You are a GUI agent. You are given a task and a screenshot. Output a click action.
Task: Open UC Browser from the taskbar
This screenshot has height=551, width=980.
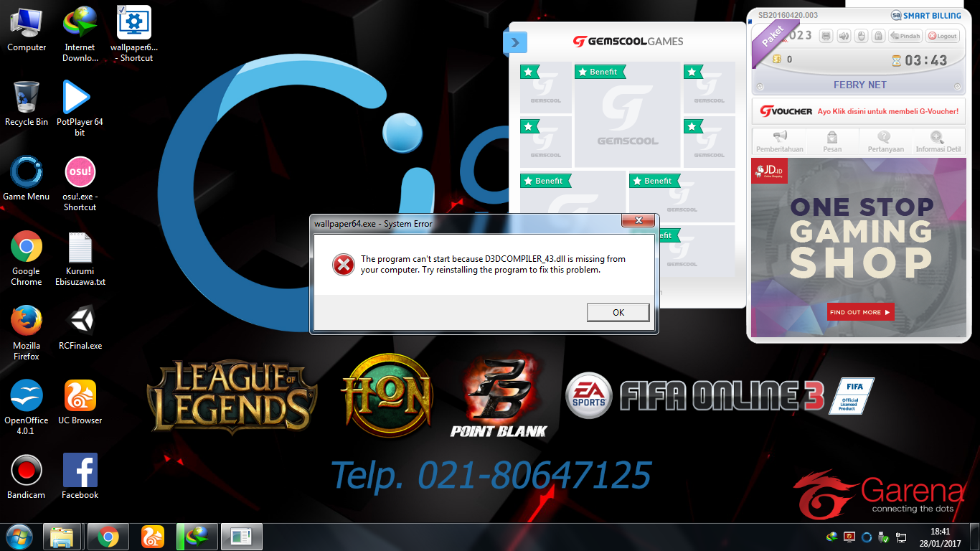coord(152,537)
